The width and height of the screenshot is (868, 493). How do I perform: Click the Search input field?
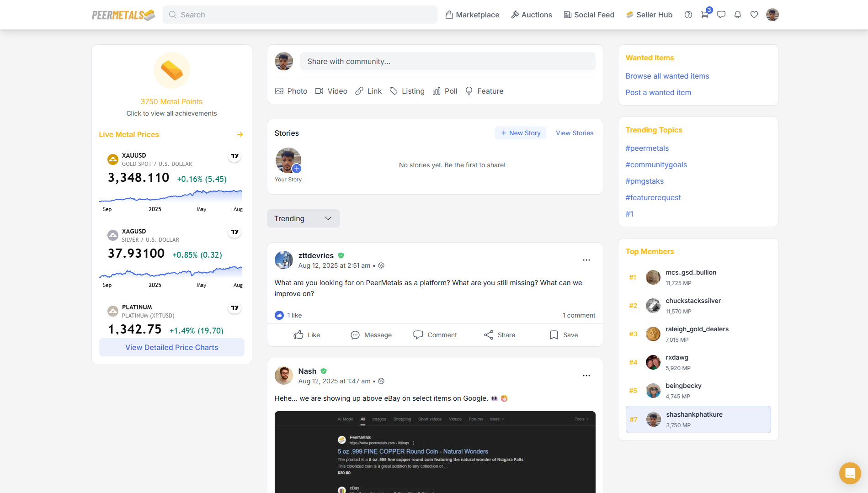coord(300,15)
